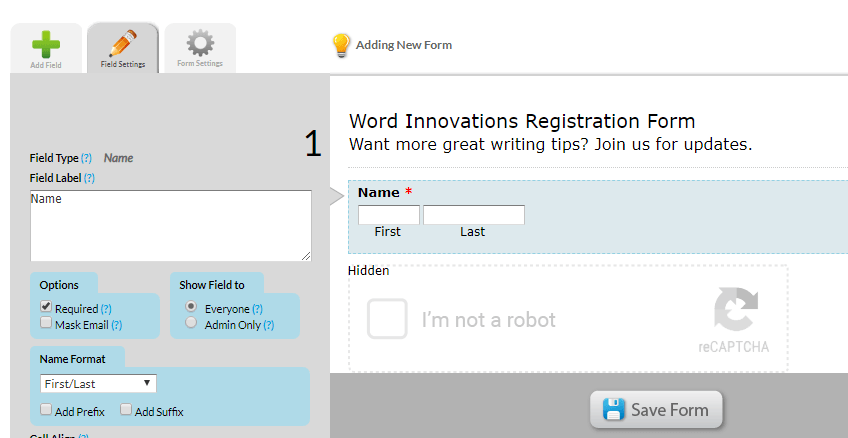Viewport: 848px width, 438px height.
Task: Click the form title Word Innovations Registration Form
Action: [522, 121]
